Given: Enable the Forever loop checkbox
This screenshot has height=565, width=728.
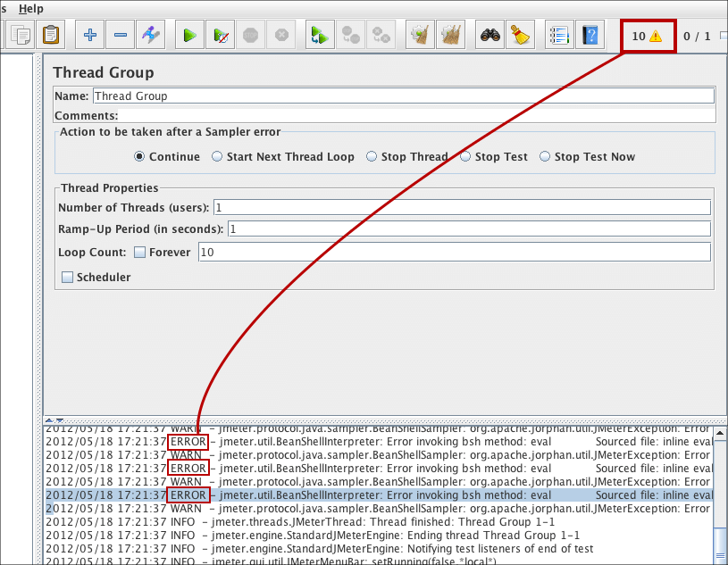Looking at the screenshot, I should [139, 253].
